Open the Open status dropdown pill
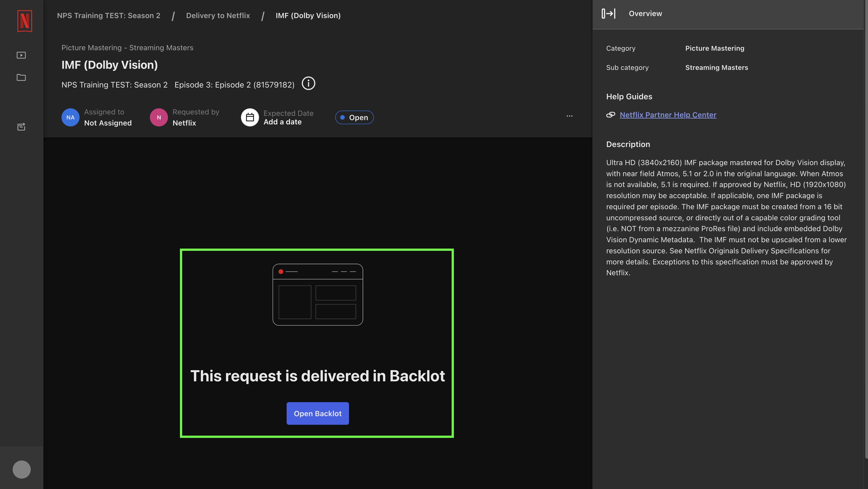 354,117
